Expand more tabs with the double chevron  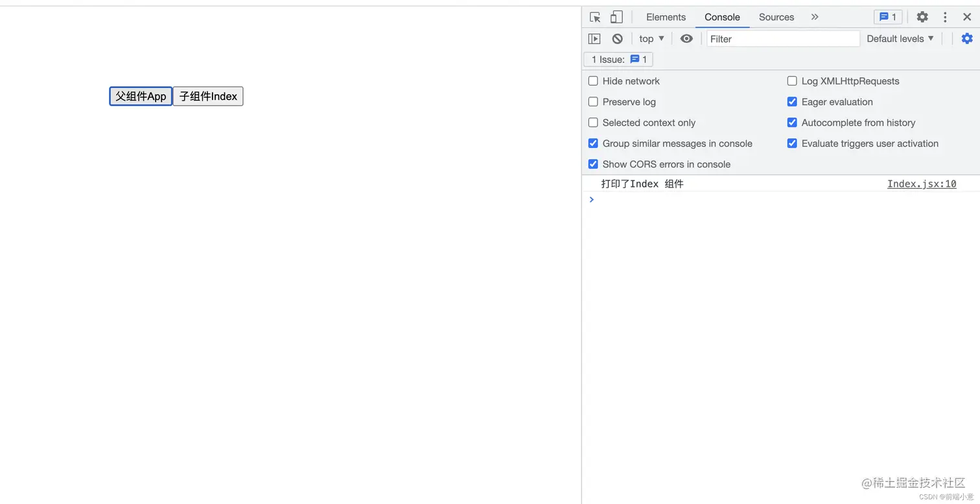pos(815,18)
